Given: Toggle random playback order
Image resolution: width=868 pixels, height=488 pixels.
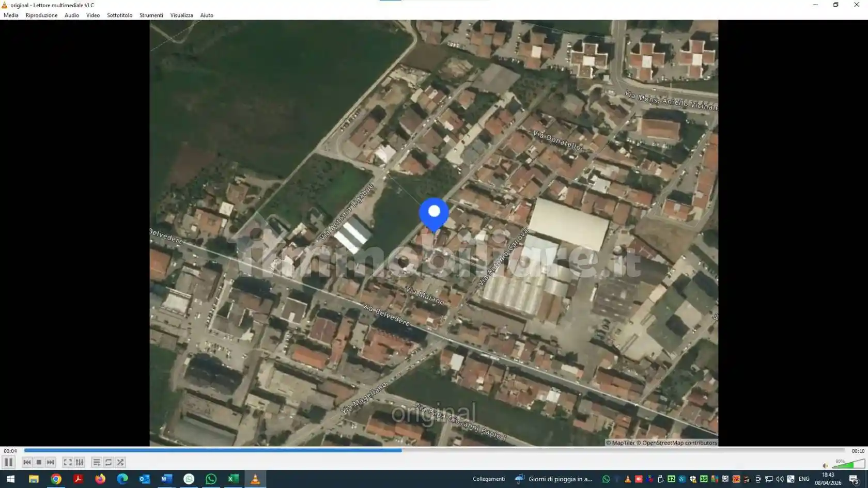Looking at the screenshot, I should click(x=120, y=462).
